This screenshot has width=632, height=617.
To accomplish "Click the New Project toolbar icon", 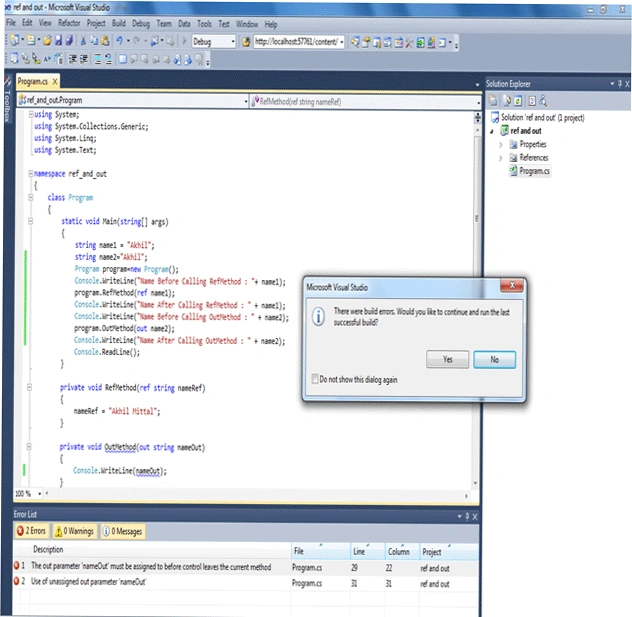I will pyautogui.click(x=15, y=40).
